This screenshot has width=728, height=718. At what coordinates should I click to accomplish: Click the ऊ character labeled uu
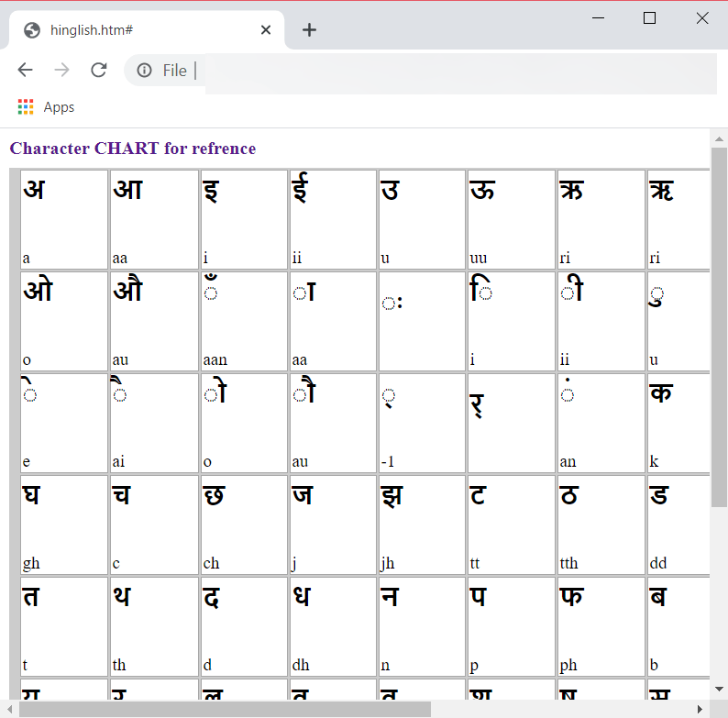click(482, 190)
